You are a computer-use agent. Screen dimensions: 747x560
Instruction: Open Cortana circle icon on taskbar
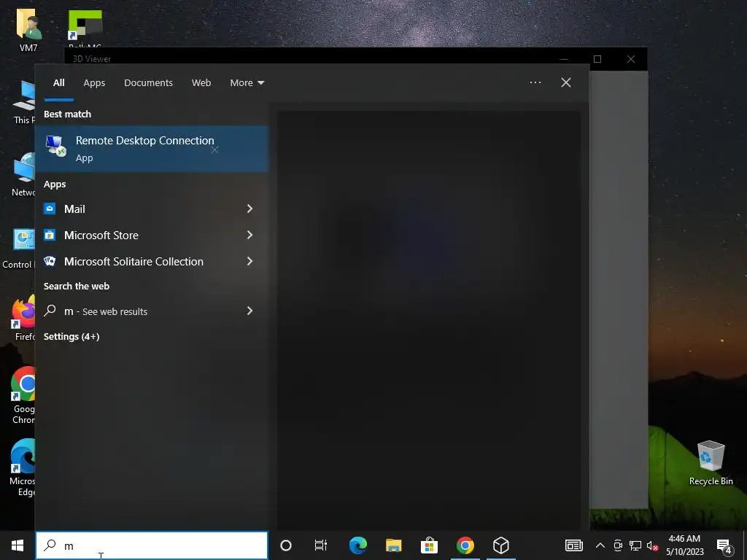coord(286,545)
